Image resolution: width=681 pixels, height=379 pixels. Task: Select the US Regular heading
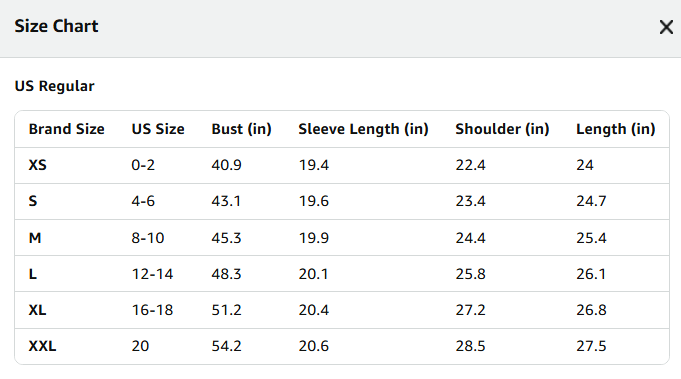tap(54, 86)
